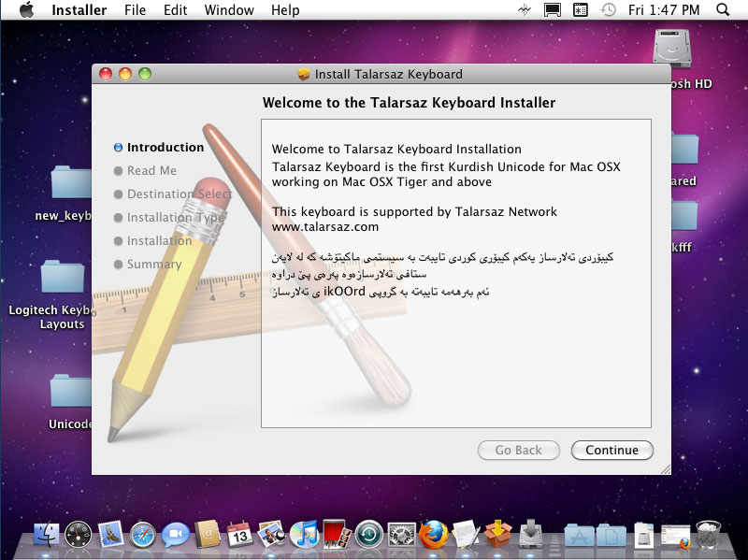The width and height of the screenshot is (748, 560).
Task: Open Spotlight search magnifier
Action: pos(723,9)
